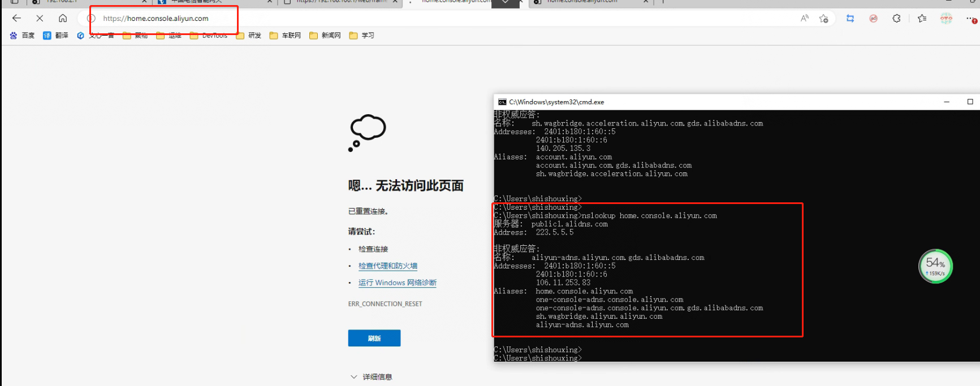Open the profile avatar menu
This screenshot has width=980, height=386.
point(946,18)
